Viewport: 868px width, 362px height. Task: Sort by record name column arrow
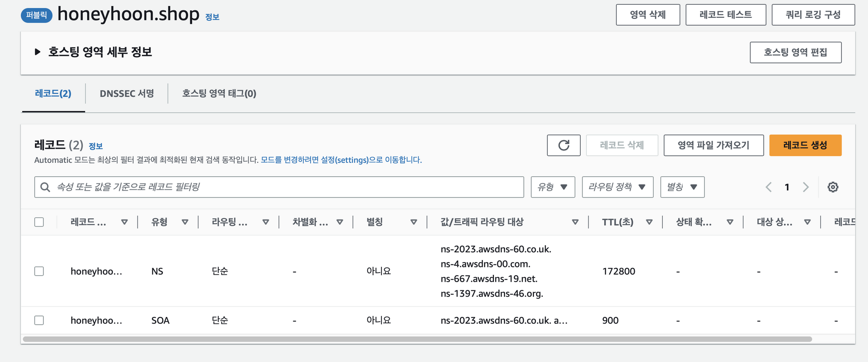pyautogui.click(x=124, y=222)
